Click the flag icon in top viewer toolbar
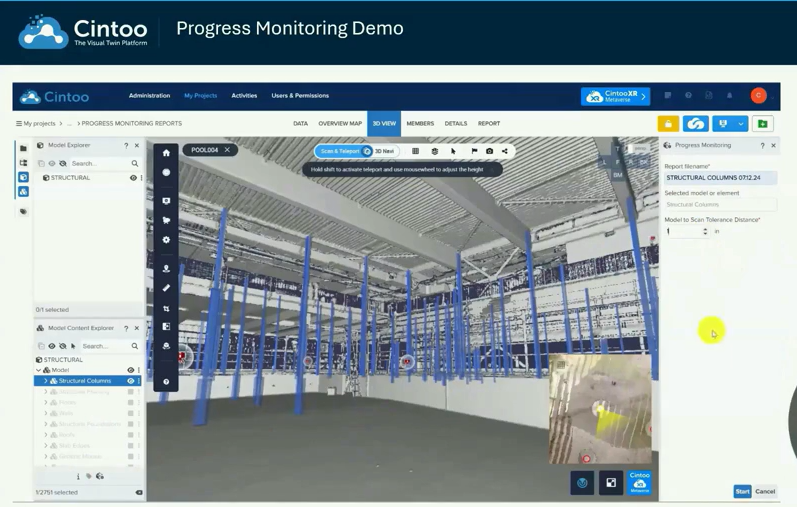797x507 pixels. (x=474, y=151)
